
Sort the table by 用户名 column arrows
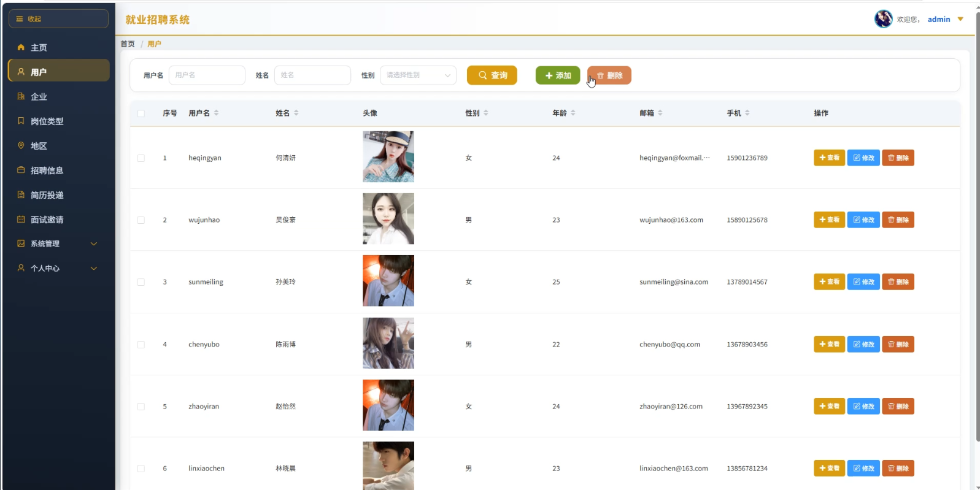216,113
